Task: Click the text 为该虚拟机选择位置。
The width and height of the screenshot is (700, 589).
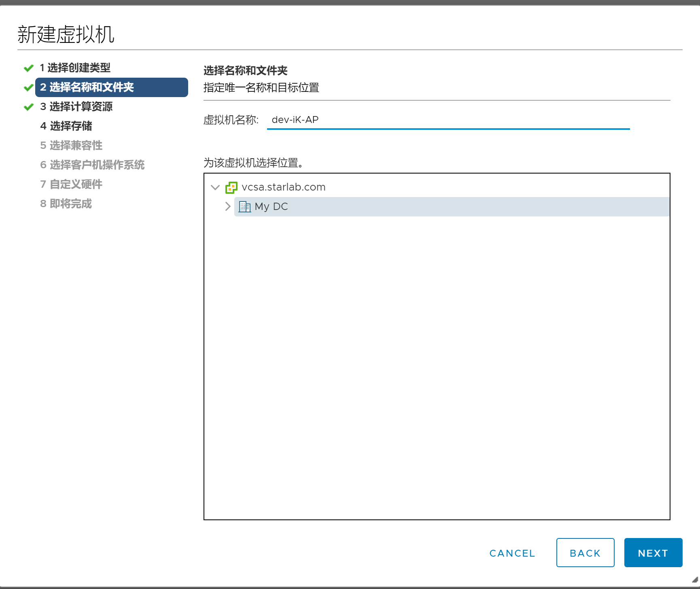Action: 254,163
